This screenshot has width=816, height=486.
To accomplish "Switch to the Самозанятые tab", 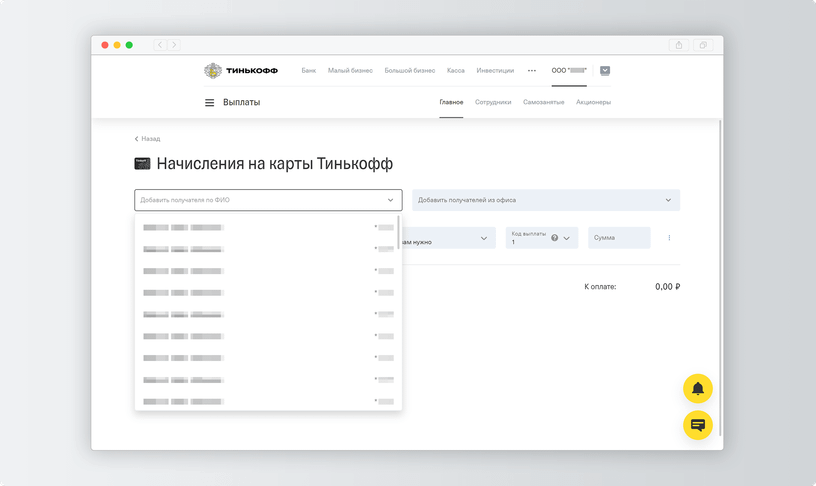I will 543,102.
